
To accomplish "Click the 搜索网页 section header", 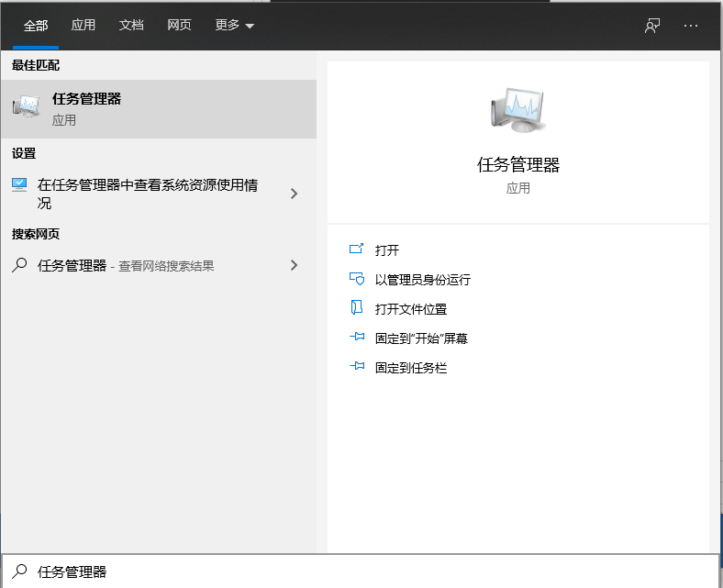I will pyautogui.click(x=36, y=234).
